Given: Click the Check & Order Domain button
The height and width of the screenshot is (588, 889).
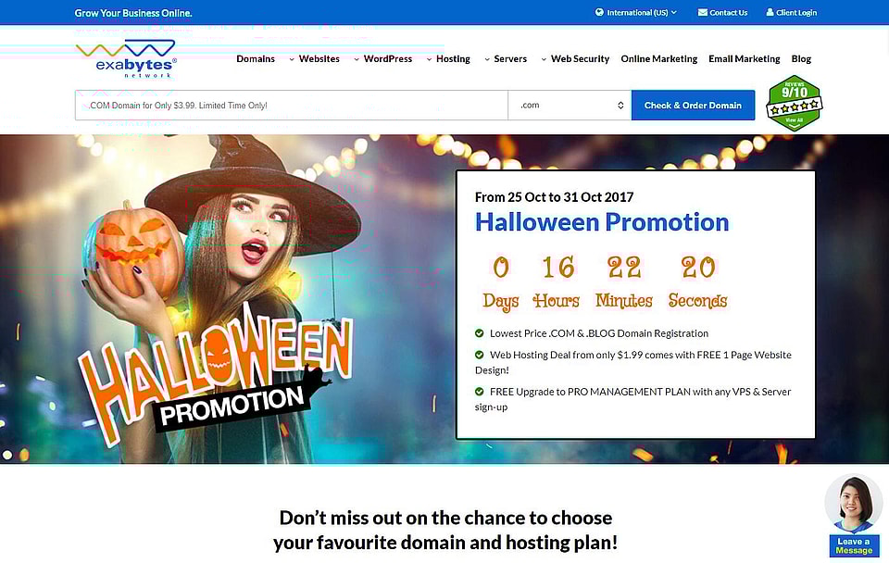Looking at the screenshot, I should pyautogui.click(x=693, y=105).
